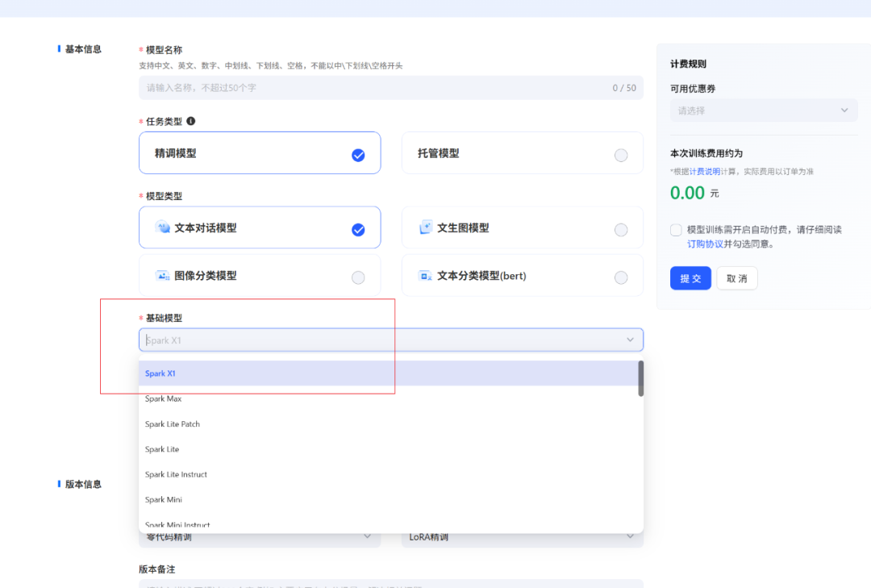Select the 托管模型 task type

[522, 152]
